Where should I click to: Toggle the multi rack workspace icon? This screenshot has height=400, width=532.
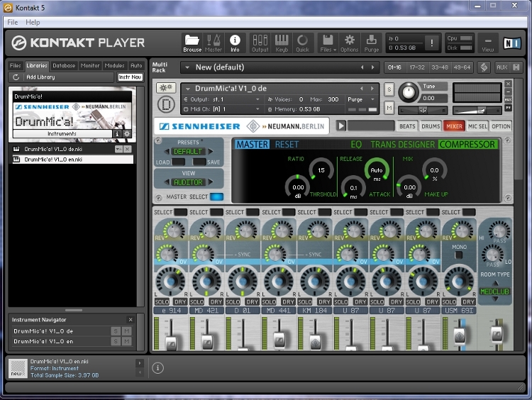tap(484, 67)
